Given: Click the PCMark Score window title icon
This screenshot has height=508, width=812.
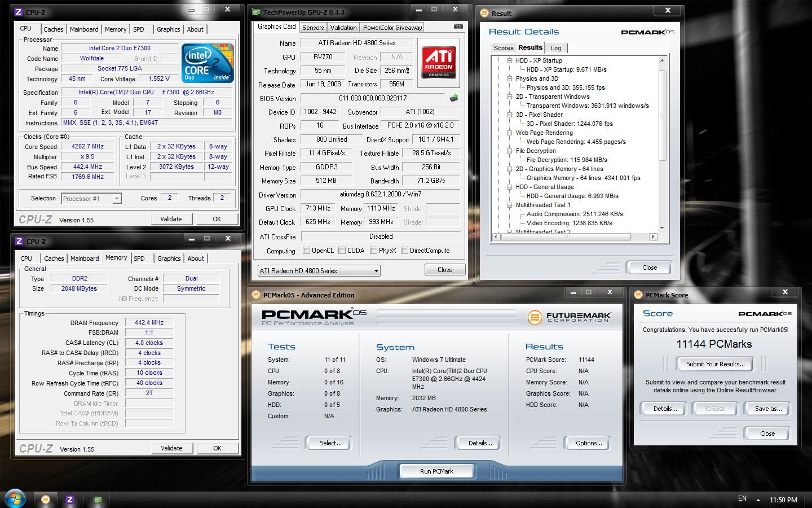Looking at the screenshot, I should coord(638,295).
